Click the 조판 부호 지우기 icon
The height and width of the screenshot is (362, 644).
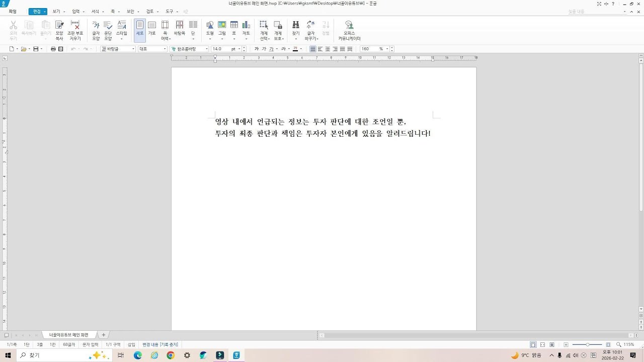tap(75, 30)
